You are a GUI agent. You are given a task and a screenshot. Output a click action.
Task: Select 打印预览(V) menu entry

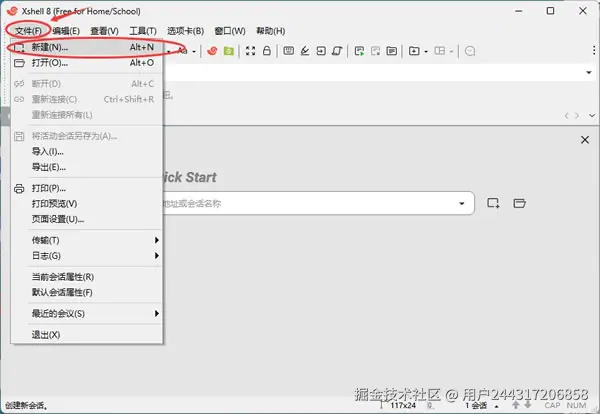tap(87, 204)
